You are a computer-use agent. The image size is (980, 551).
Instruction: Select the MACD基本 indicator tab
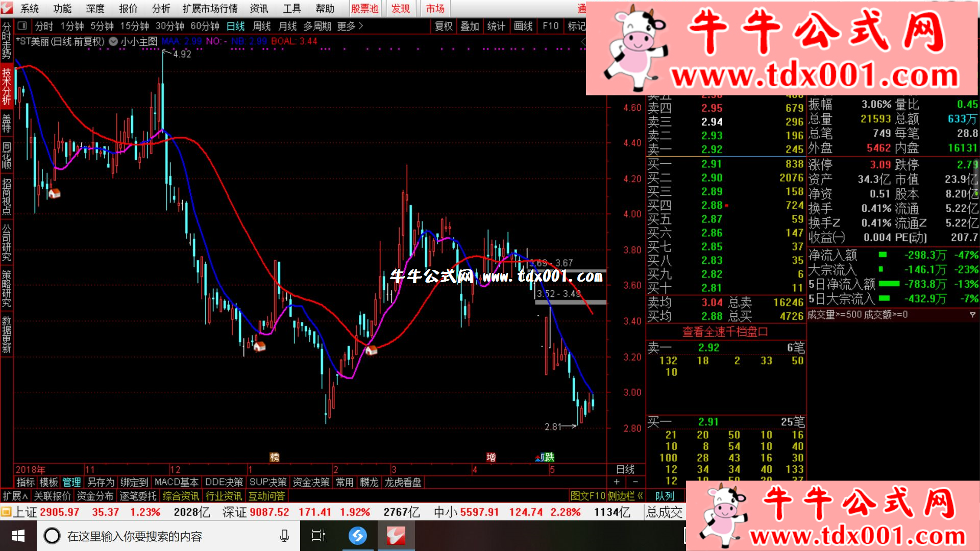177,482
